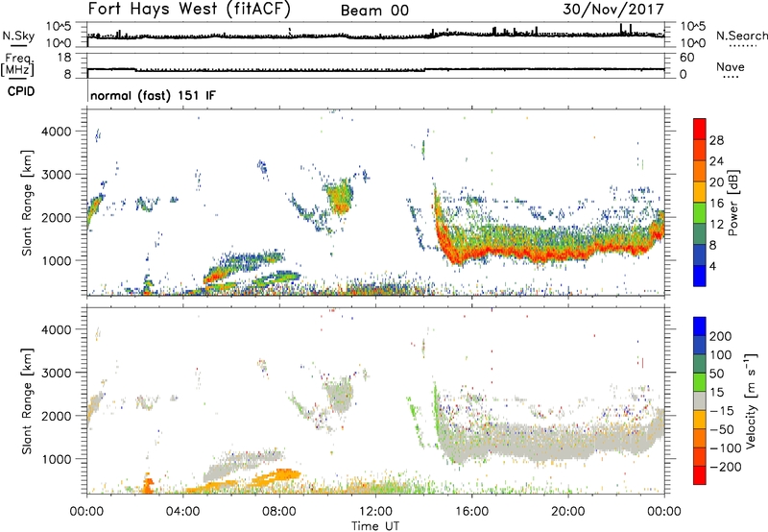This screenshot has height=532, width=768.
Task: Click the "18" frequency axis tick label
Action: click(64, 58)
